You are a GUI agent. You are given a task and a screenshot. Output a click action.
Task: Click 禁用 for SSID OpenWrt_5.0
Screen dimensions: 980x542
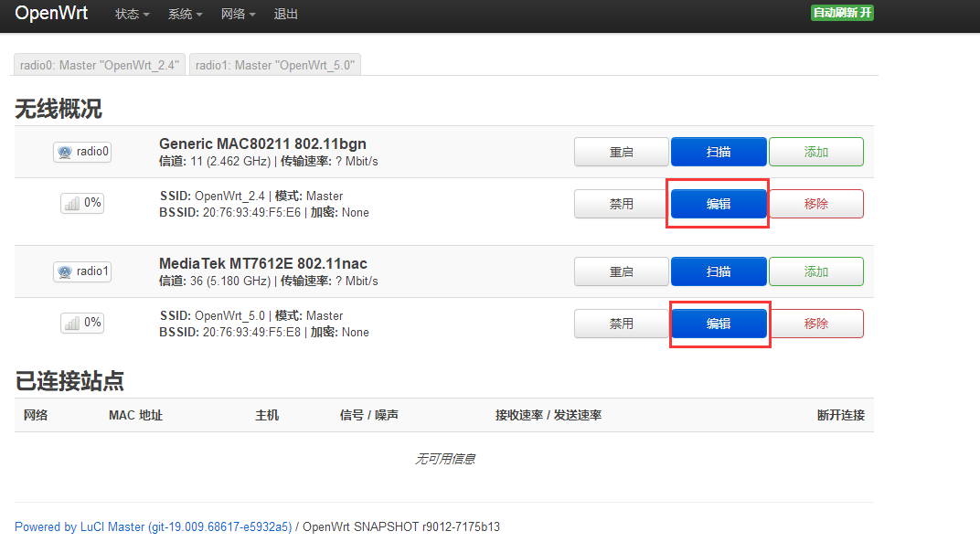click(x=622, y=324)
